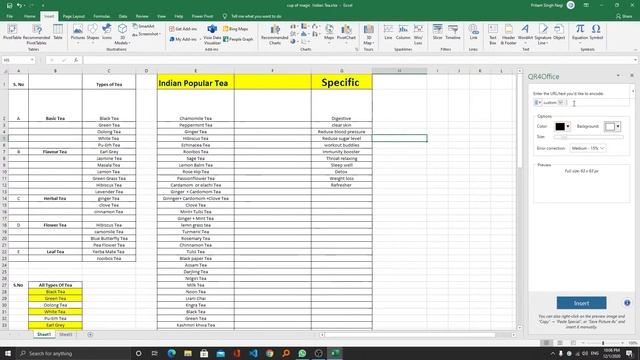640x360 pixels.
Task: Open WhatsApp from the taskbar
Action: 302,353
